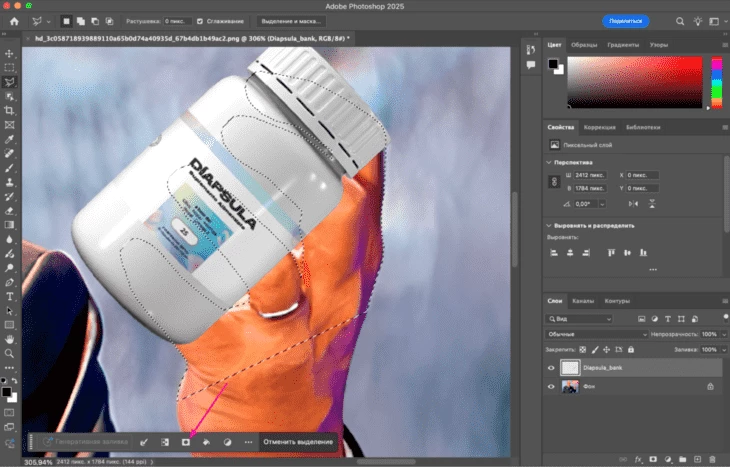Switch to the Контуры tab

(617, 301)
